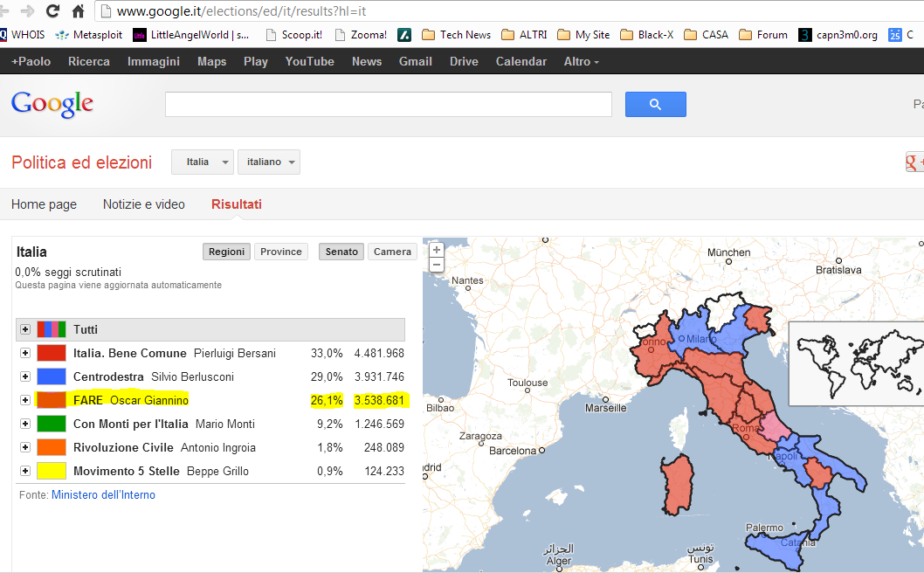Zoom out on the map
The image size is (924, 573).
point(436,265)
